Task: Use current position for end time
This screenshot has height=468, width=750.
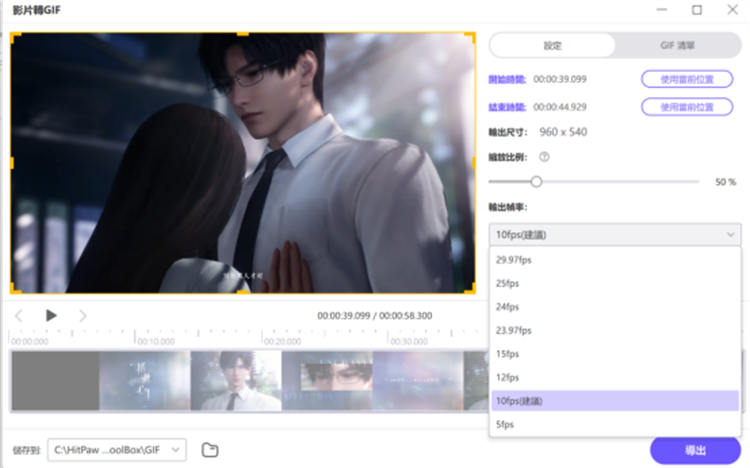Action: 678,106
